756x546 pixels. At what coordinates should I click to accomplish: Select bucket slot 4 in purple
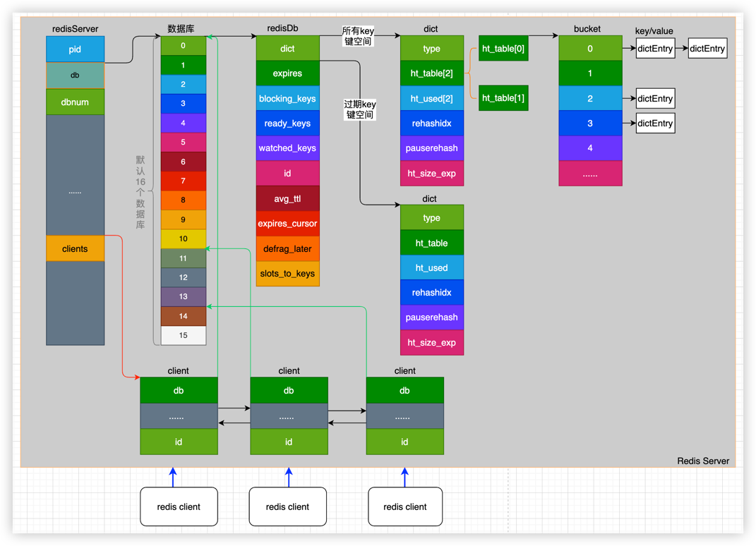click(590, 148)
